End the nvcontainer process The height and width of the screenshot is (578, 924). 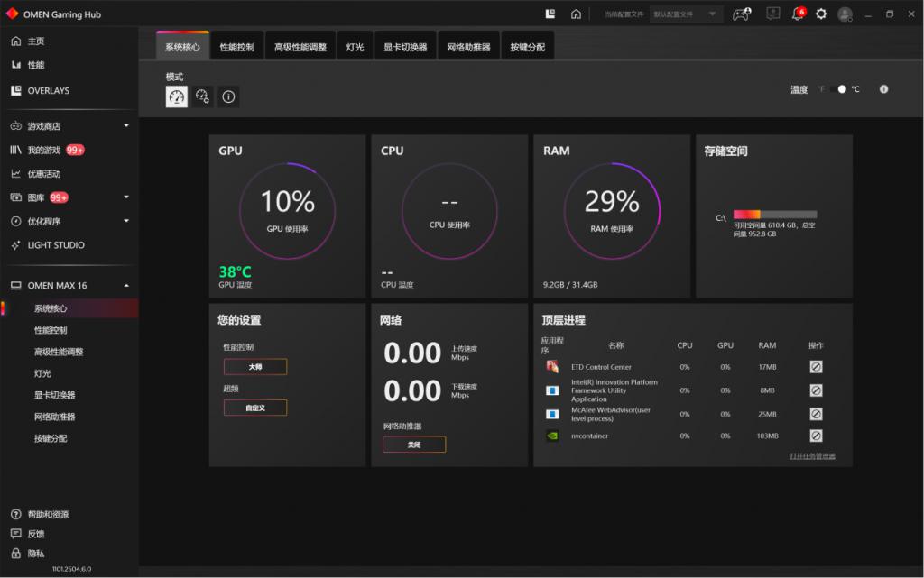(x=816, y=436)
